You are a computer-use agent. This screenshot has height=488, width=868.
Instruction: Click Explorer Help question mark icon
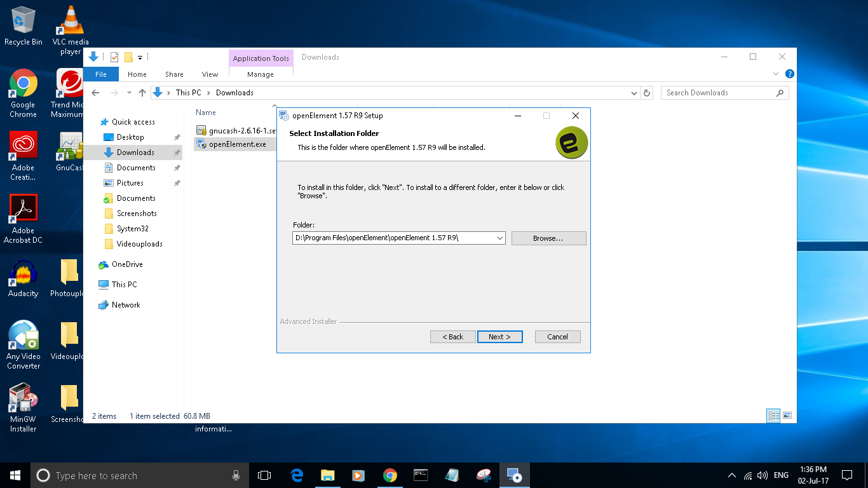(x=789, y=74)
